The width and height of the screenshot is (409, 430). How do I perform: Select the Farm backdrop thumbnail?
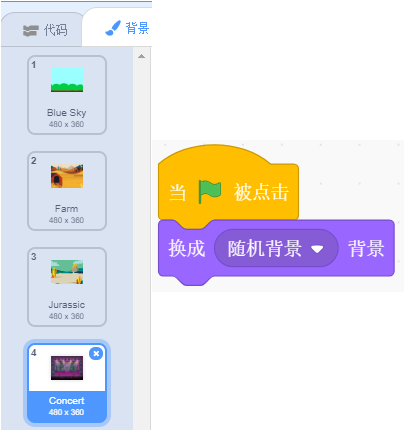point(67,191)
